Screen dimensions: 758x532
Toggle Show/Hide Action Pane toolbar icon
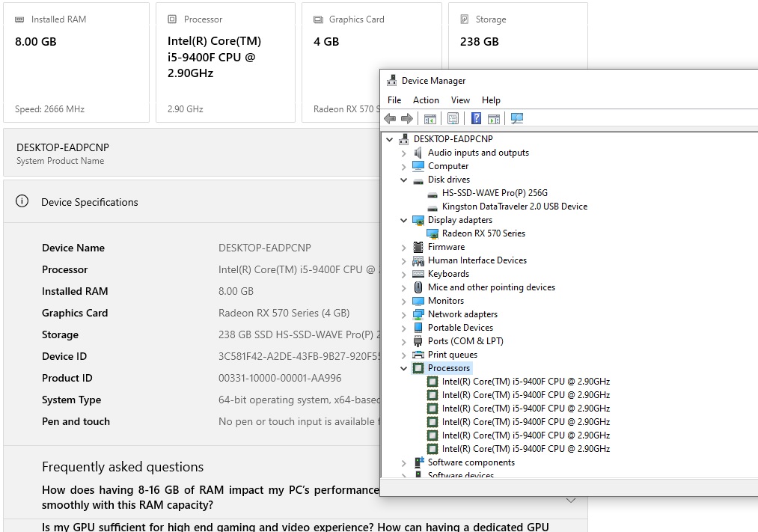coord(494,118)
